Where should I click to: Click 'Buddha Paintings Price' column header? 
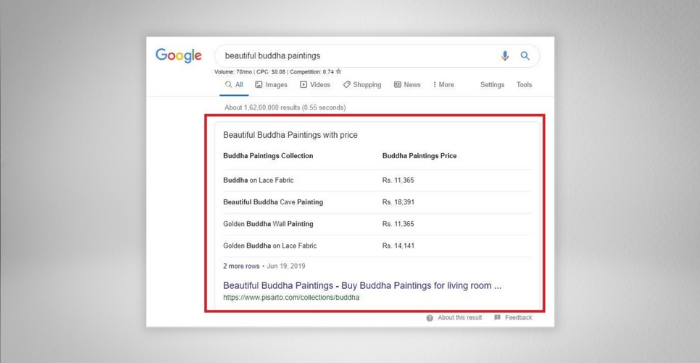(x=419, y=156)
